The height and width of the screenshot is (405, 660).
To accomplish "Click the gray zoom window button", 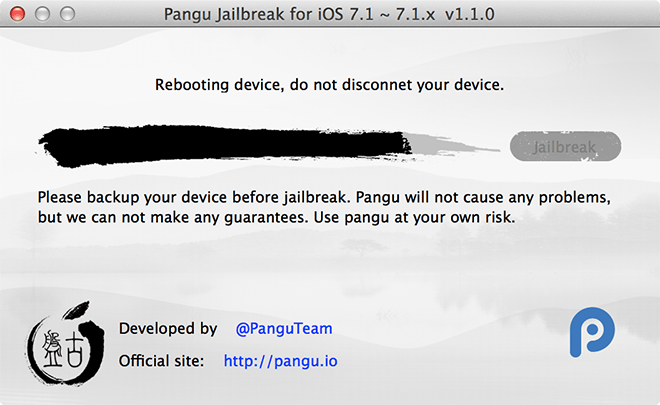I will pyautogui.click(x=67, y=14).
